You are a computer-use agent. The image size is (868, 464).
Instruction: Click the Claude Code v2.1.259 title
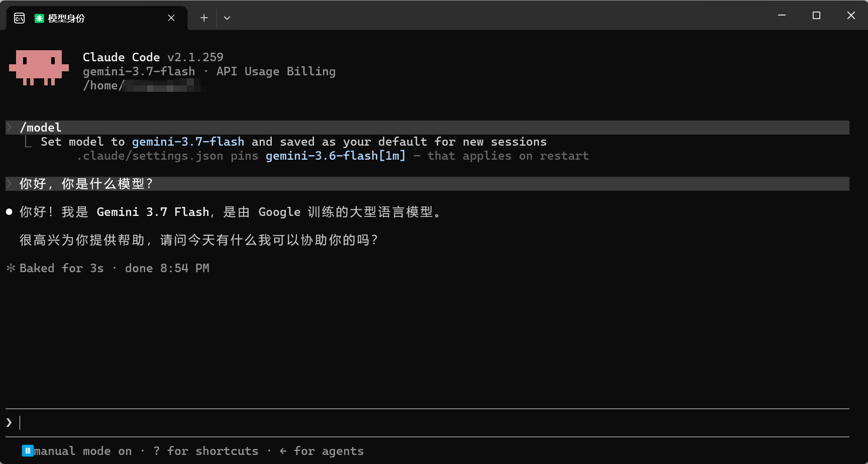pyautogui.click(x=153, y=57)
